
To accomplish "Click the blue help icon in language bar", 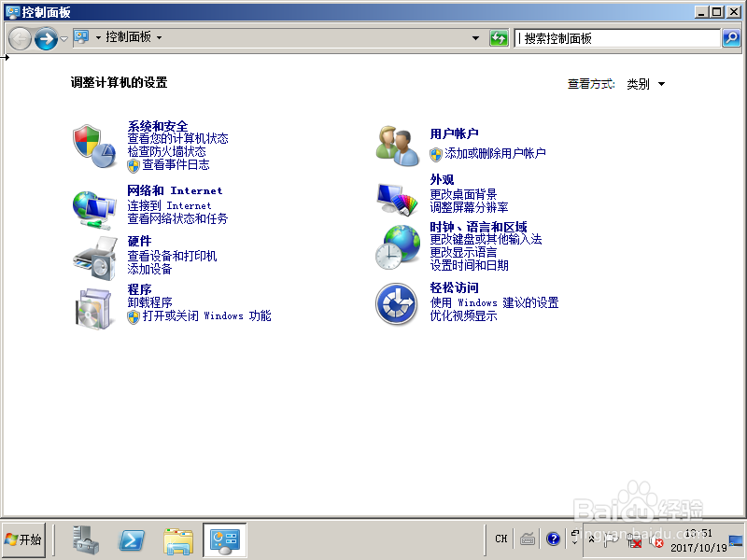I will pos(553,539).
